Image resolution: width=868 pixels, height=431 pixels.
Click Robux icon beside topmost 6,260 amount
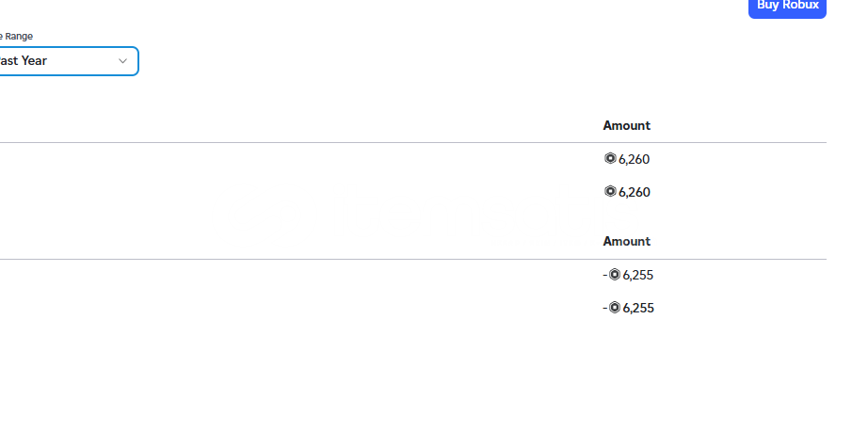(610, 159)
